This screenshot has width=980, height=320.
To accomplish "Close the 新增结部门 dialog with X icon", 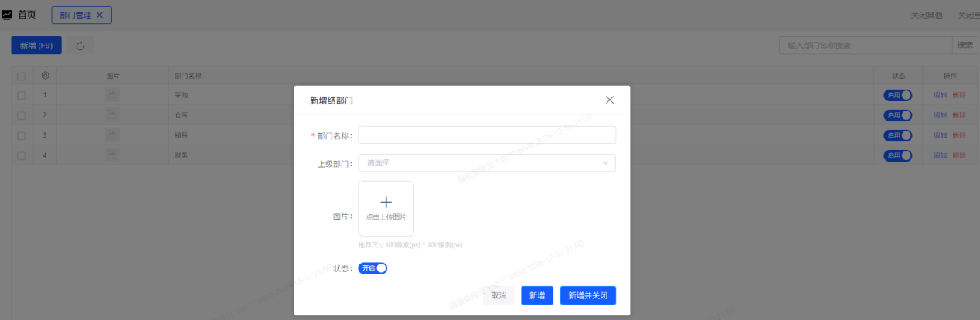I will click(609, 100).
